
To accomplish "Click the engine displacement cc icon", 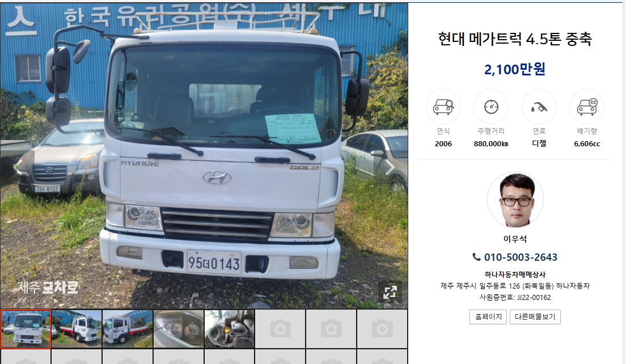I will click(587, 107).
